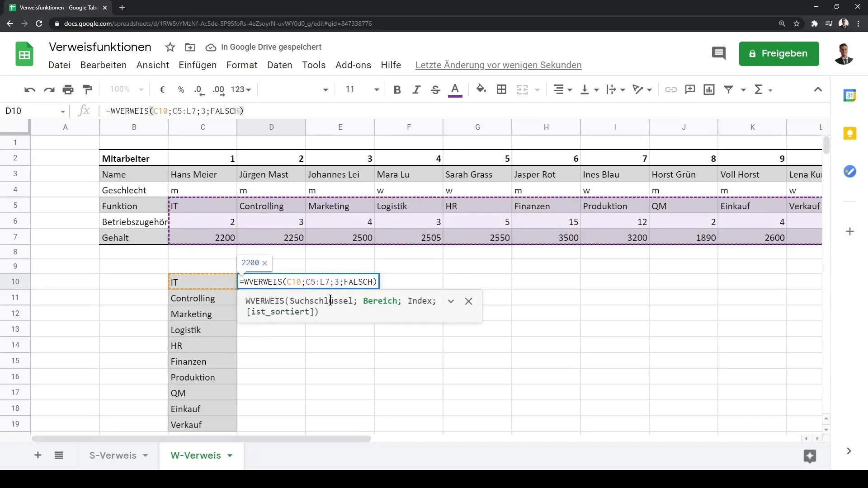Click the filter funnel icon
868x488 pixels.
click(728, 89)
